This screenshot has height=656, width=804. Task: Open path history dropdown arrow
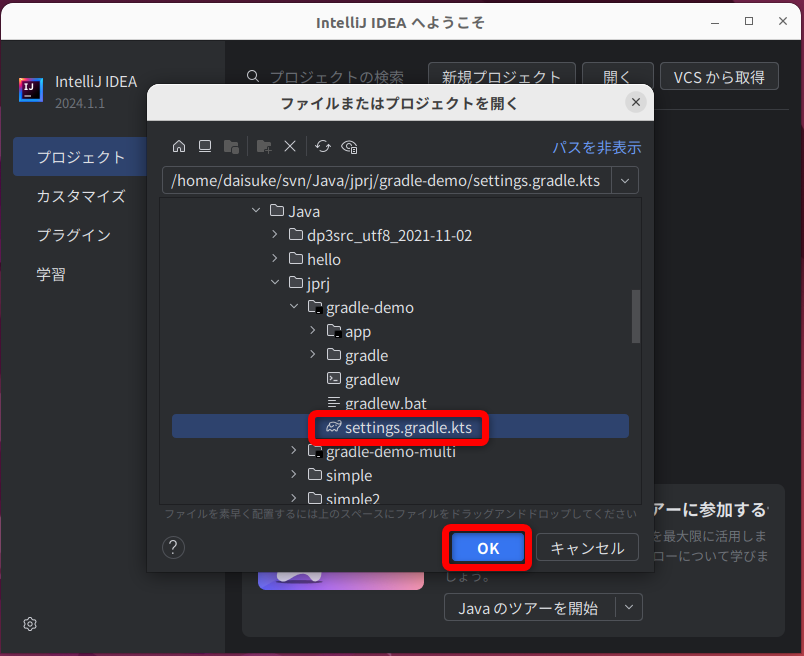(625, 181)
